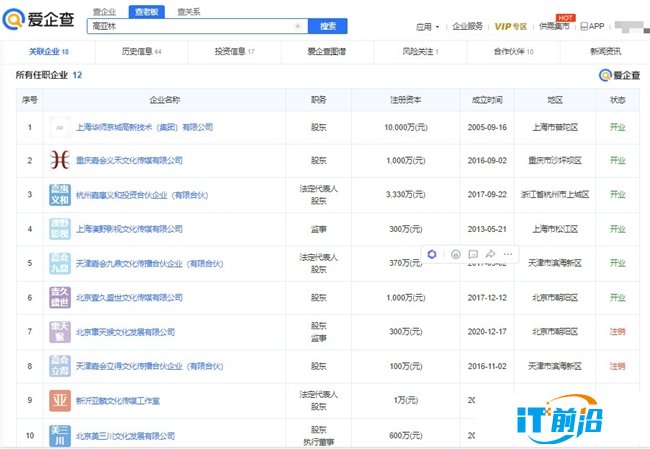Expand the 应用 dropdown menu
650x449 pixels.
point(427,27)
